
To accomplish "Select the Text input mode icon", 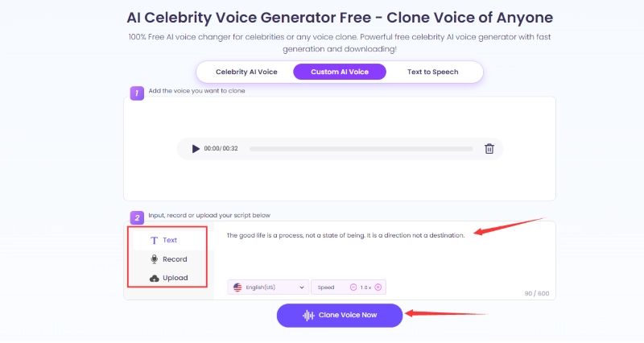I will tap(154, 240).
